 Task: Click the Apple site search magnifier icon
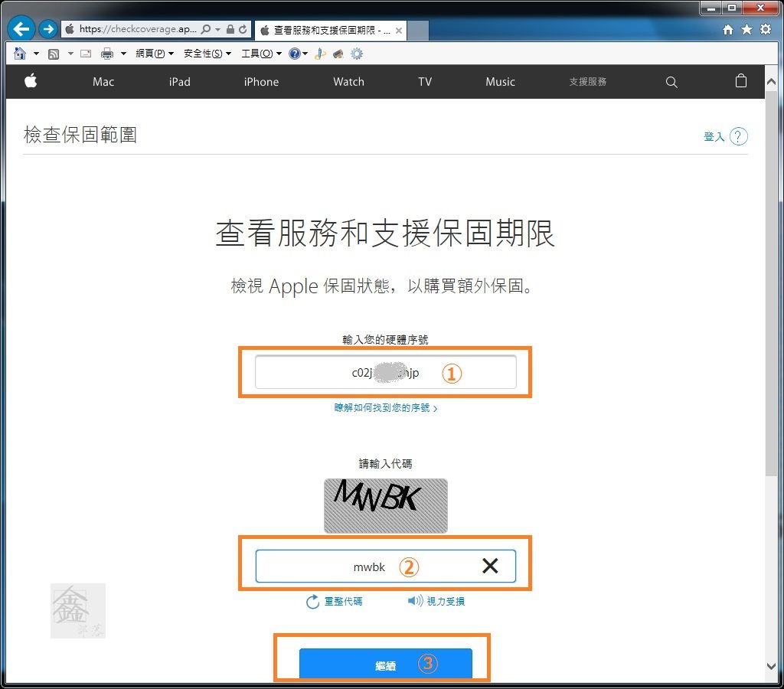click(x=671, y=82)
